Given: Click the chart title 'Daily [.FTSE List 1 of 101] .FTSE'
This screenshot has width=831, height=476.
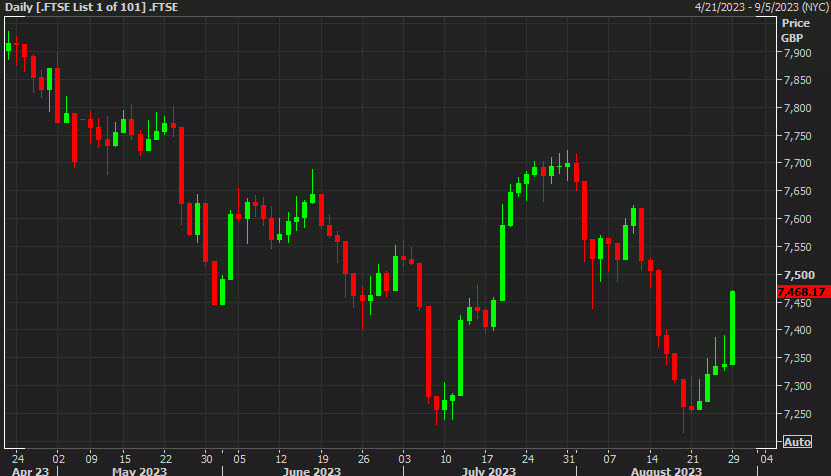Looking at the screenshot, I should pyautogui.click(x=92, y=7).
